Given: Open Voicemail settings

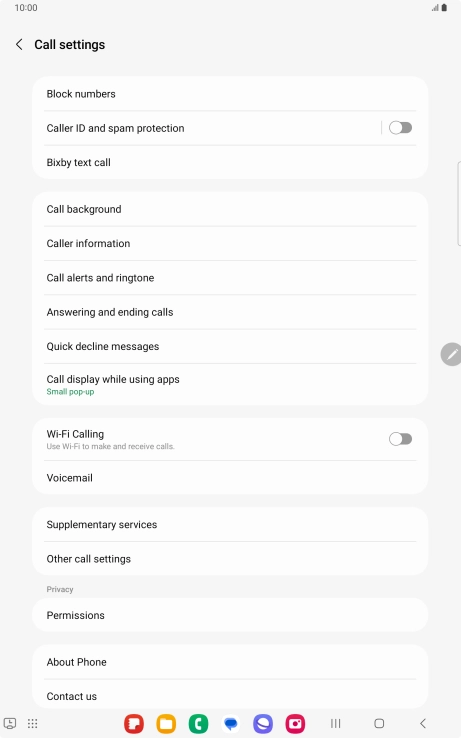Looking at the screenshot, I should tap(230, 478).
